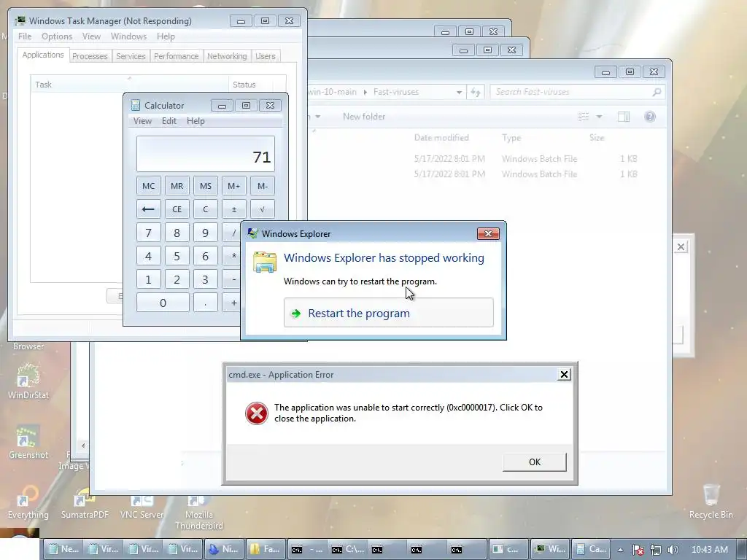Click calculator plus-minus sign key

(x=234, y=209)
